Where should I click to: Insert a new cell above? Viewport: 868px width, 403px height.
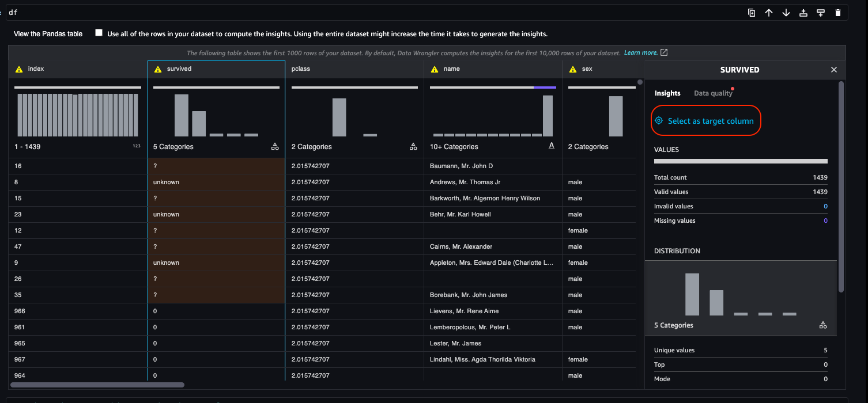pyautogui.click(x=803, y=12)
